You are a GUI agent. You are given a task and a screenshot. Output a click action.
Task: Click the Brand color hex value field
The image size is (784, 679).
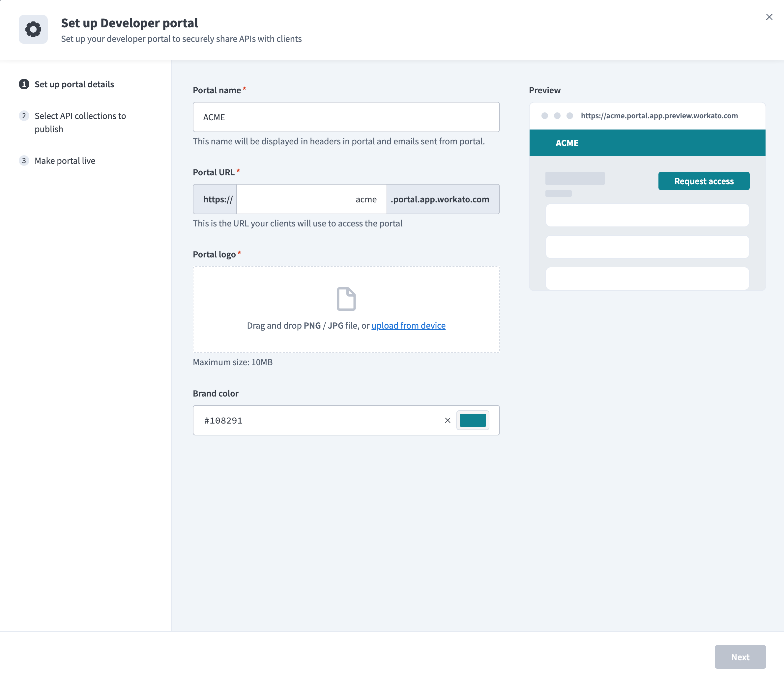click(x=303, y=420)
